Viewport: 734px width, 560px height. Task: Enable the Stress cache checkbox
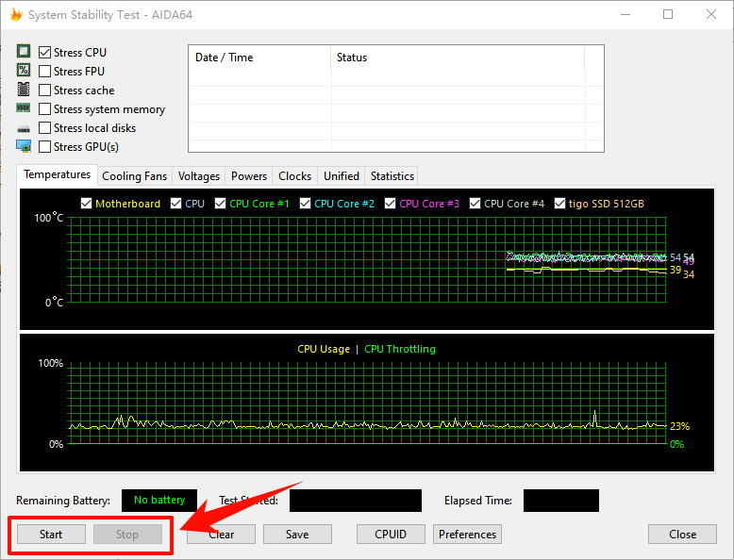click(x=44, y=90)
